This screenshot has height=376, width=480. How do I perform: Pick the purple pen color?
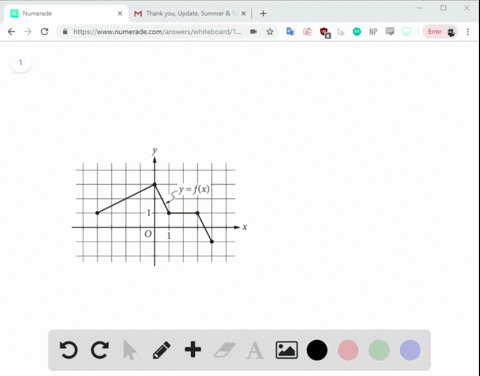[410, 350]
